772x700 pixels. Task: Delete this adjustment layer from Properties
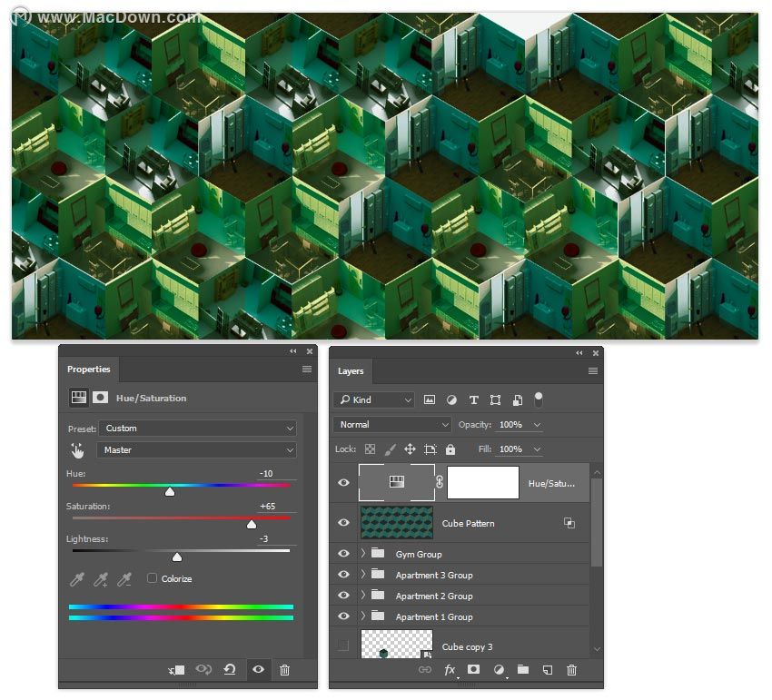284,669
